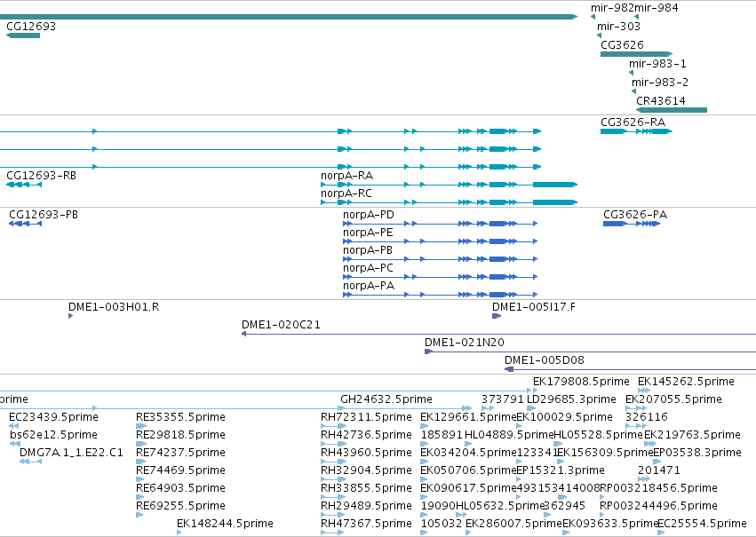Screen dimensions: 756x537
Task: Select EST EC23439.5prime
Action: click(x=14, y=426)
